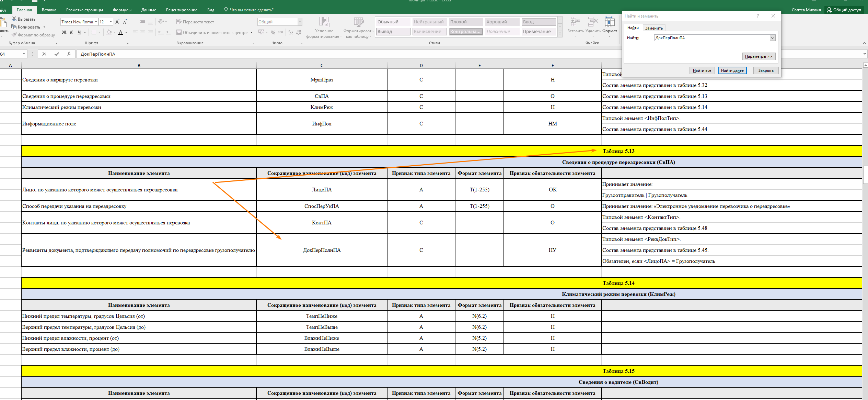Toggle italic formatting (К)
The width and height of the screenshot is (868, 400).
point(71,32)
